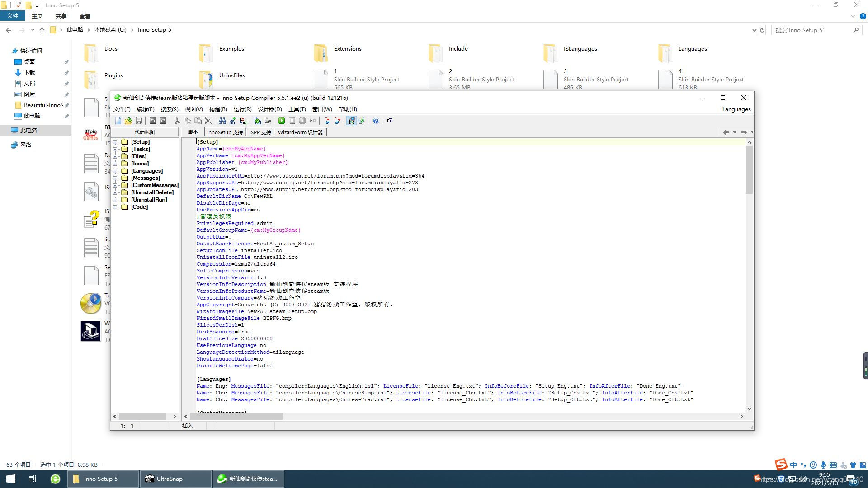Screen dimensions: 868x488
Task: Toggle the word wrap icon
Action: (389, 121)
